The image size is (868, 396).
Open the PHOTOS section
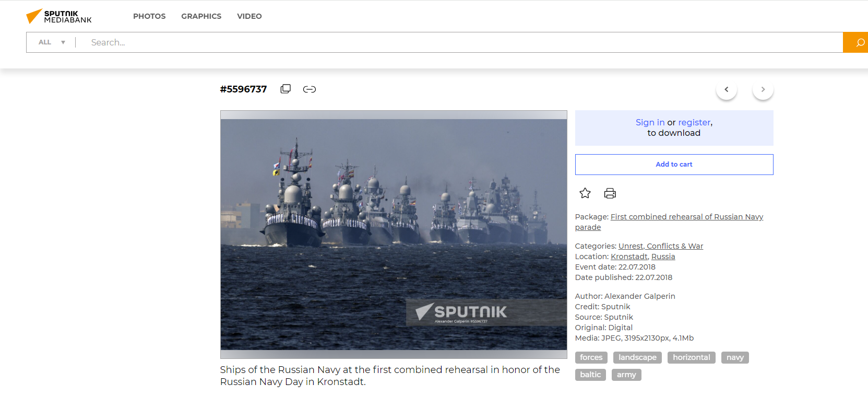pyautogui.click(x=149, y=16)
